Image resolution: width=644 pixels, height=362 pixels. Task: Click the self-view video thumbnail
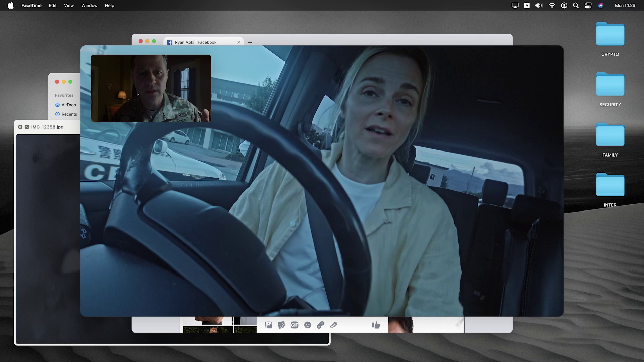[x=151, y=88]
